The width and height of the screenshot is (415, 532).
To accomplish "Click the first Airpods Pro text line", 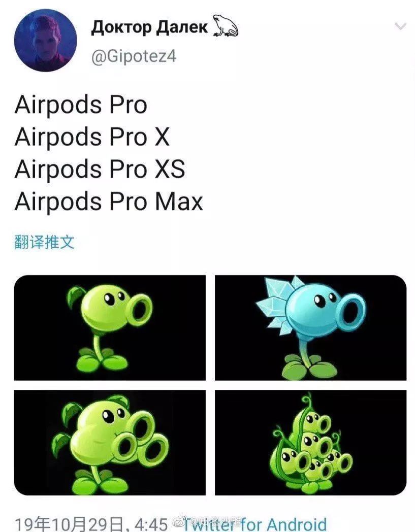I will [x=81, y=105].
